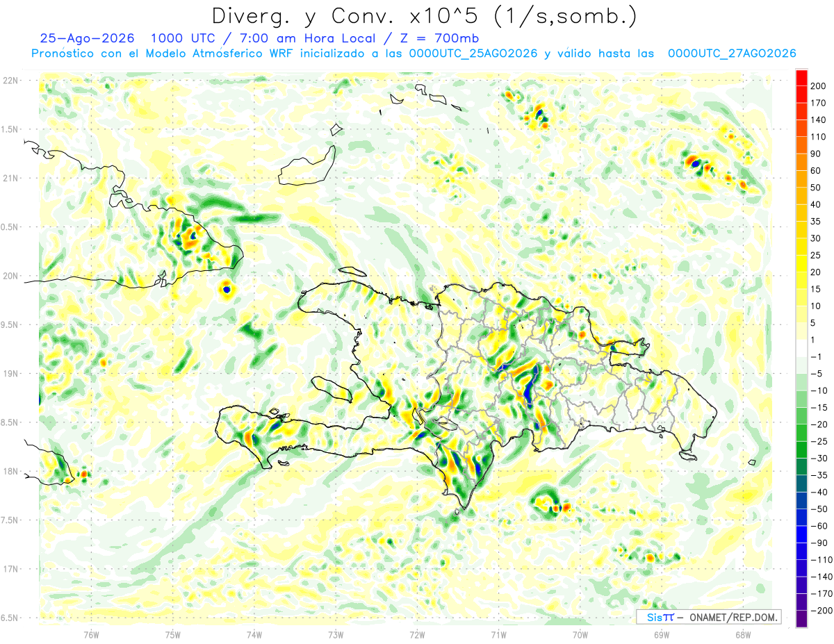834x644 pixels.
Task: Click the '-15' color bar label
Action: [x=819, y=408]
